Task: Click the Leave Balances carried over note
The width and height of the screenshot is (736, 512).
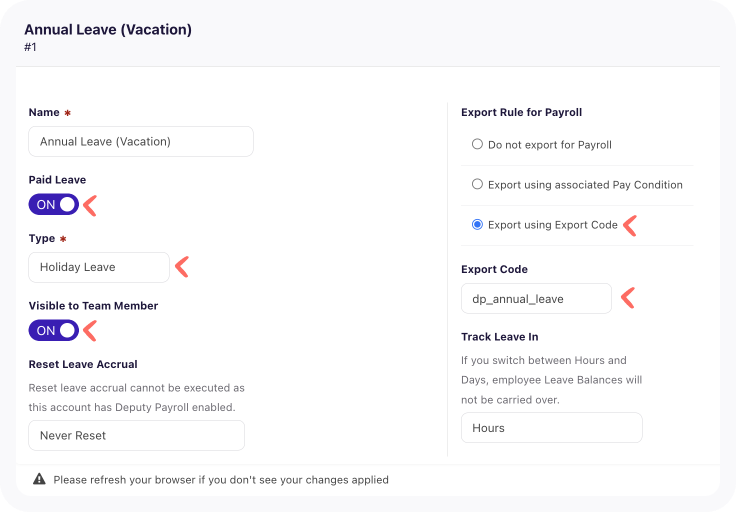Action: click(552, 380)
